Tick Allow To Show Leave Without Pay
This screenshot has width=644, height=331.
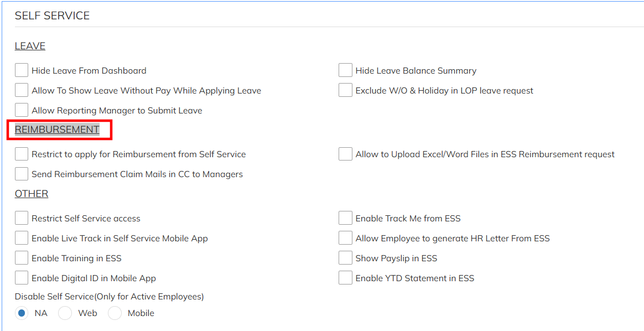coord(22,90)
